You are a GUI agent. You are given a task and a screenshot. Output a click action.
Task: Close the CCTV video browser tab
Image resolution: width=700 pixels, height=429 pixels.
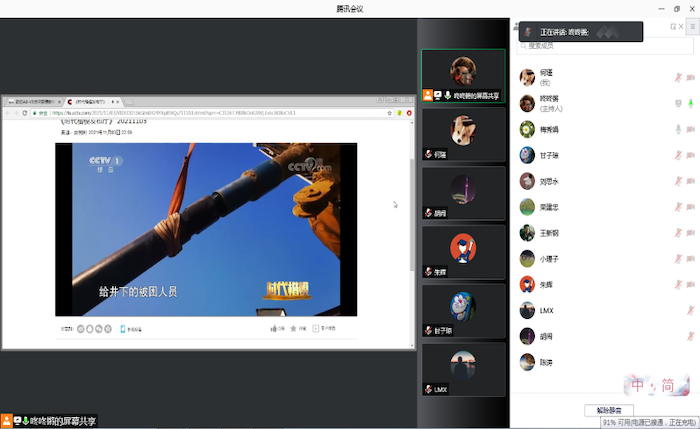click(118, 102)
